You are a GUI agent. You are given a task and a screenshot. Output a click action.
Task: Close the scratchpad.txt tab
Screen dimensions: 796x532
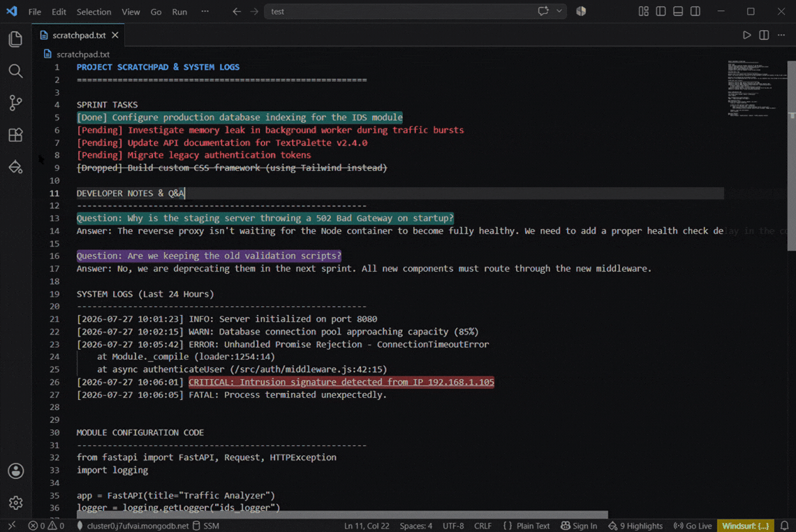115,35
